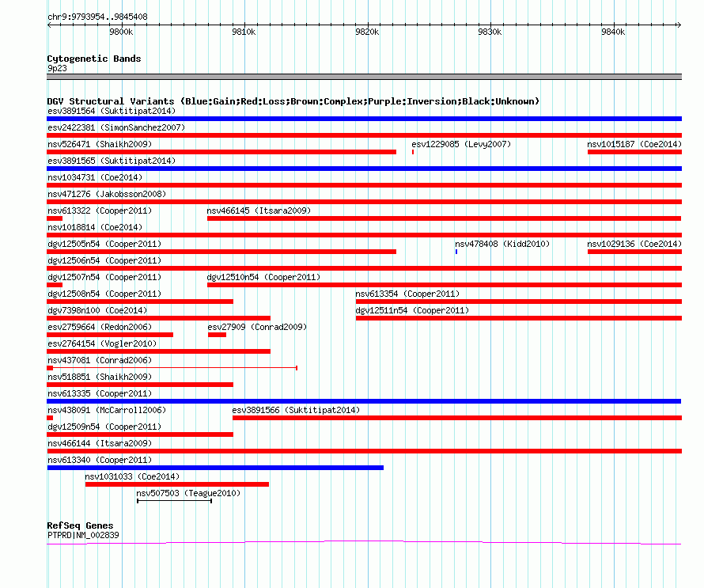This screenshot has height=588, width=704.
Task: Click the nsv613322 (Cooper2011) label
Action: (100, 211)
